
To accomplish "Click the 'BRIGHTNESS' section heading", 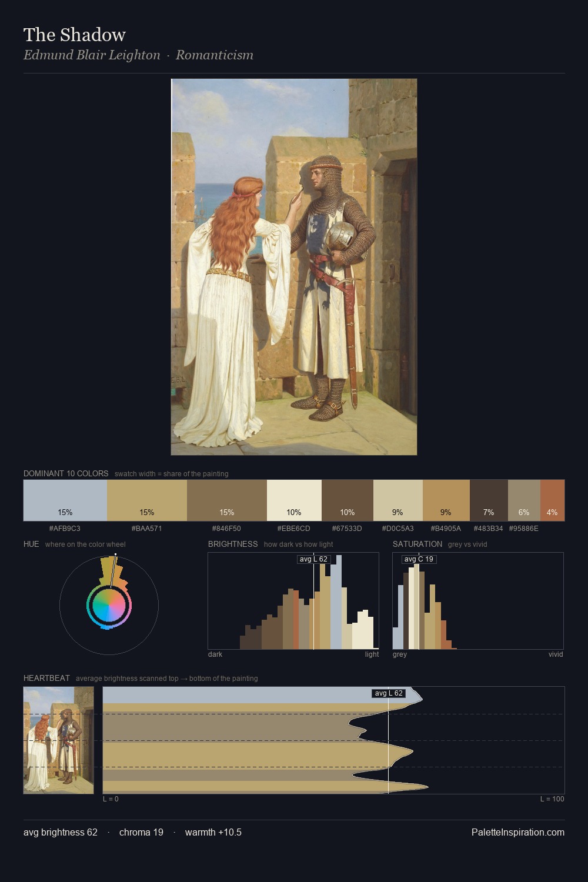I will click(233, 544).
